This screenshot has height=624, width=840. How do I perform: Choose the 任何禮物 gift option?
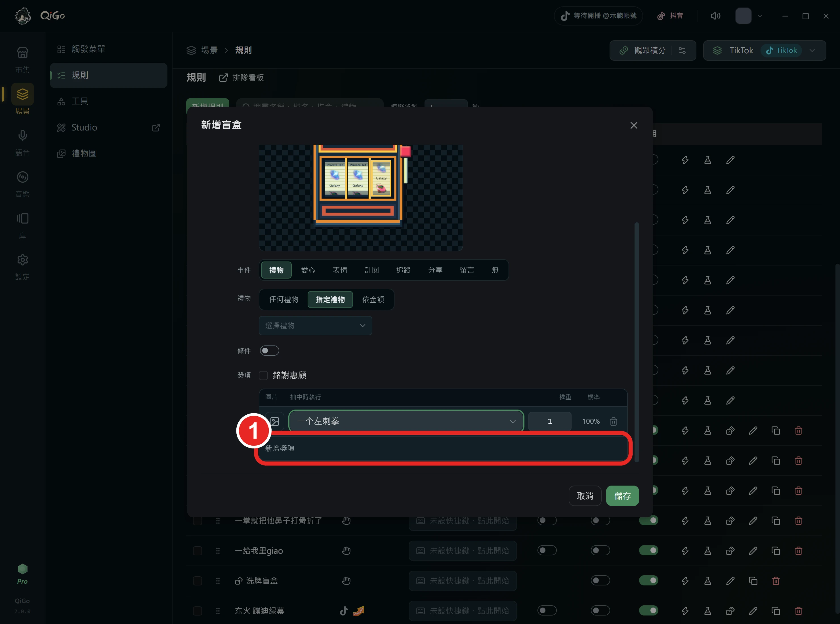[283, 300]
